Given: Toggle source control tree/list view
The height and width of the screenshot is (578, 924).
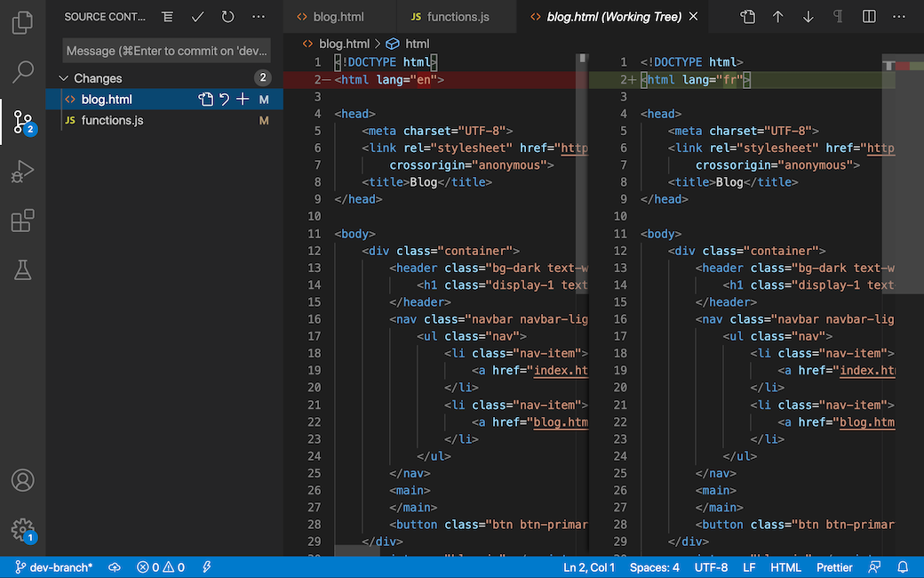Looking at the screenshot, I should point(168,17).
